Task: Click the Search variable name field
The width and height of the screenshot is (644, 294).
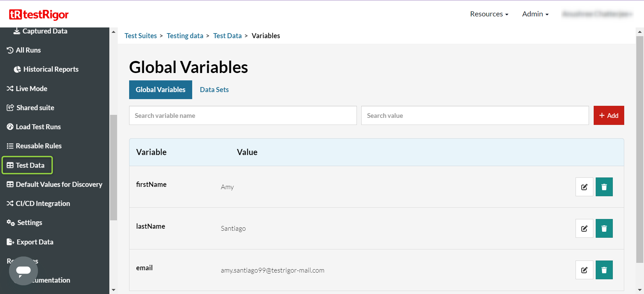Action: tap(243, 116)
